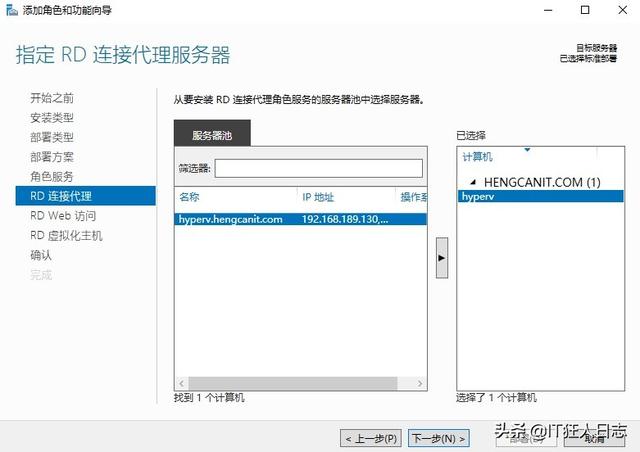Click the left arrow of the horizontal scrollbar
The image size is (640, 452).
tap(181, 383)
